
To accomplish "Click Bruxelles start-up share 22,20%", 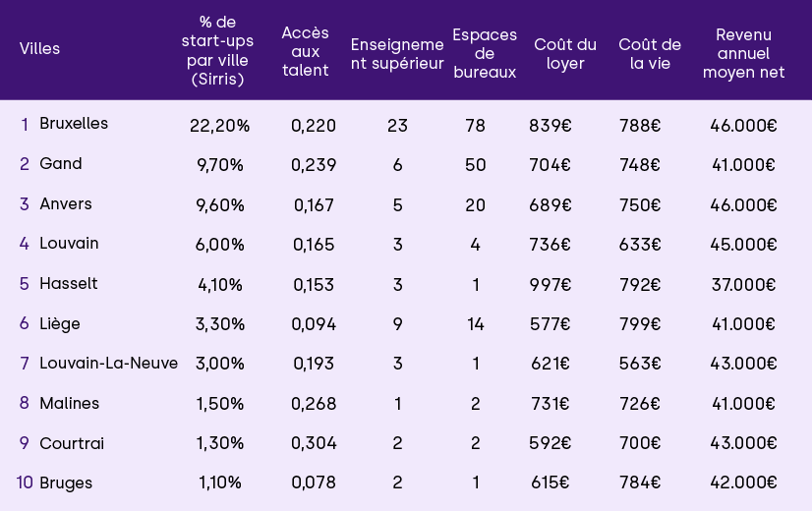I will (219, 125).
